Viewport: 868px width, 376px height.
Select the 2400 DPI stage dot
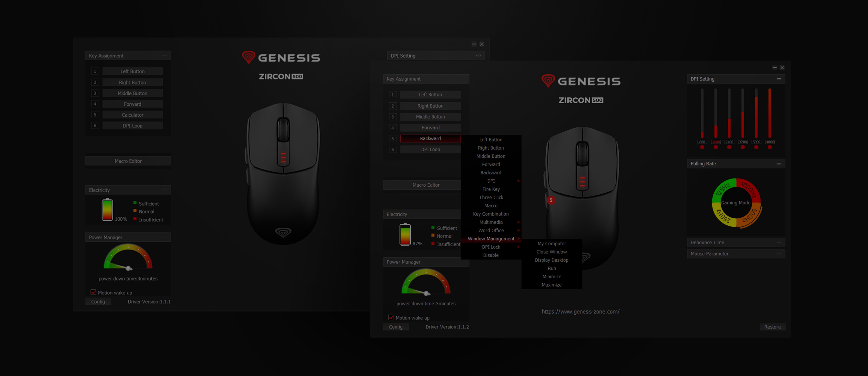(x=729, y=147)
